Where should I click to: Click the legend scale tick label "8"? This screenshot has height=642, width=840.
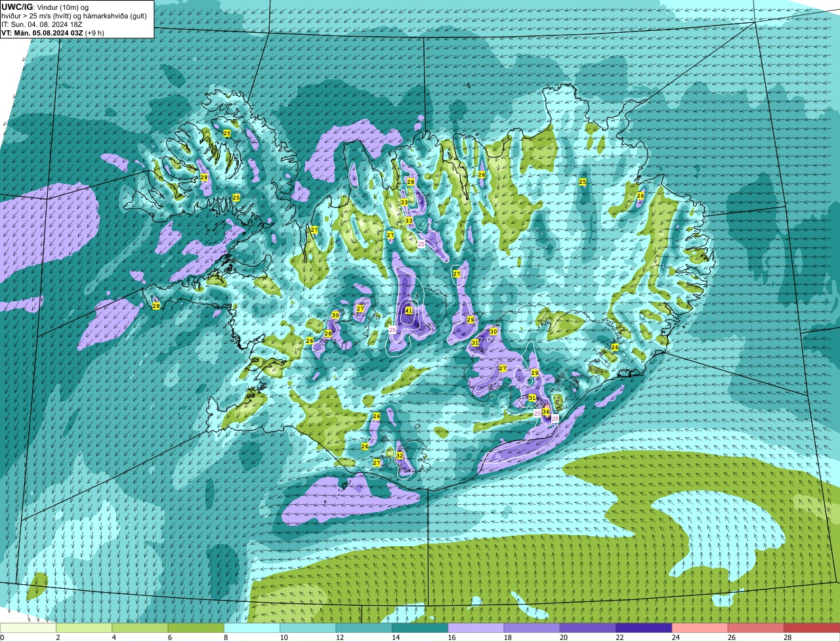[225, 637]
